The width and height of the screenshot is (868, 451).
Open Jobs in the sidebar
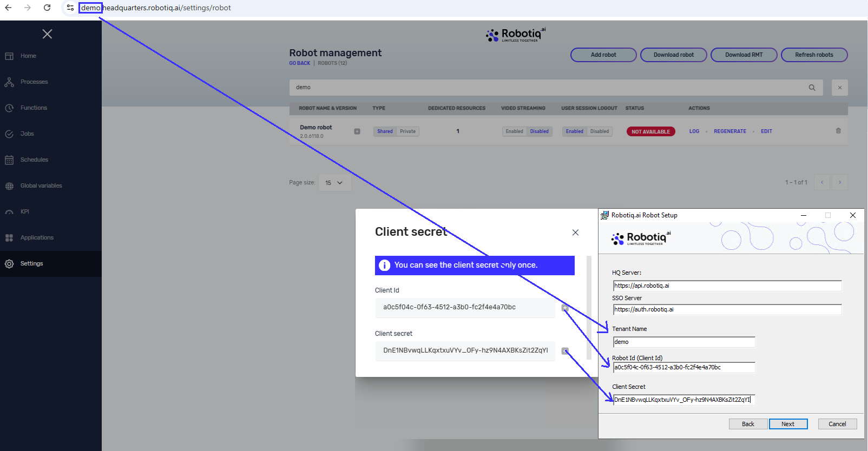pos(27,134)
